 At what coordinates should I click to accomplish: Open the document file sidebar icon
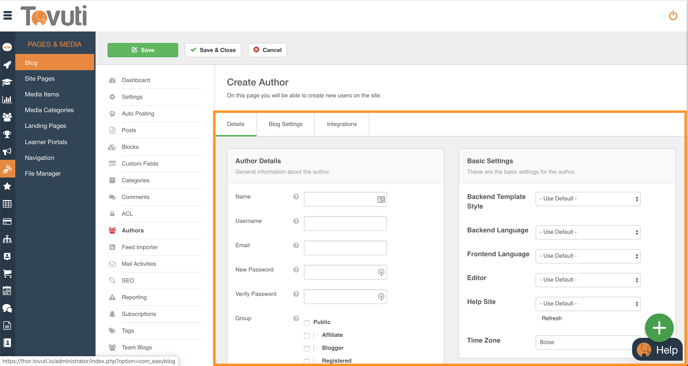(x=7, y=326)
